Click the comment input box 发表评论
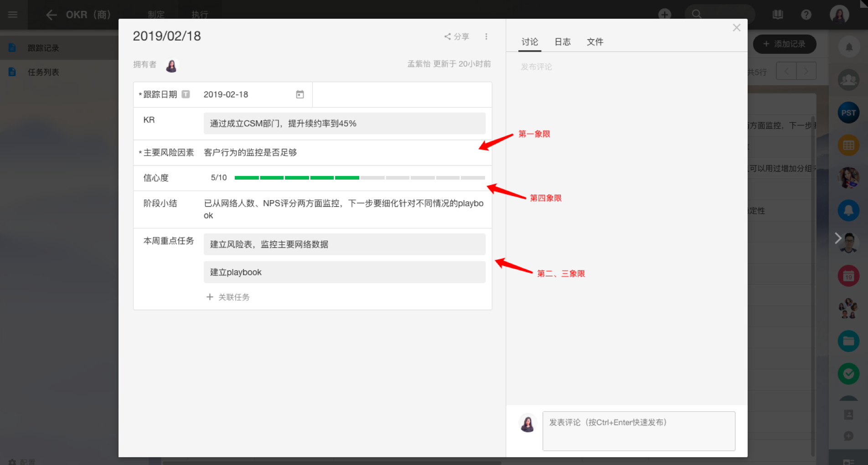This screenshot has height=465, width=868. [x=638, y=431]
